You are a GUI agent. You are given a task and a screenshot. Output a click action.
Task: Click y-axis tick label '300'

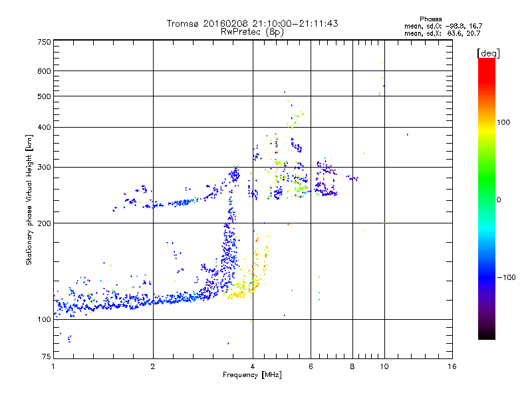tap(45, 168)
